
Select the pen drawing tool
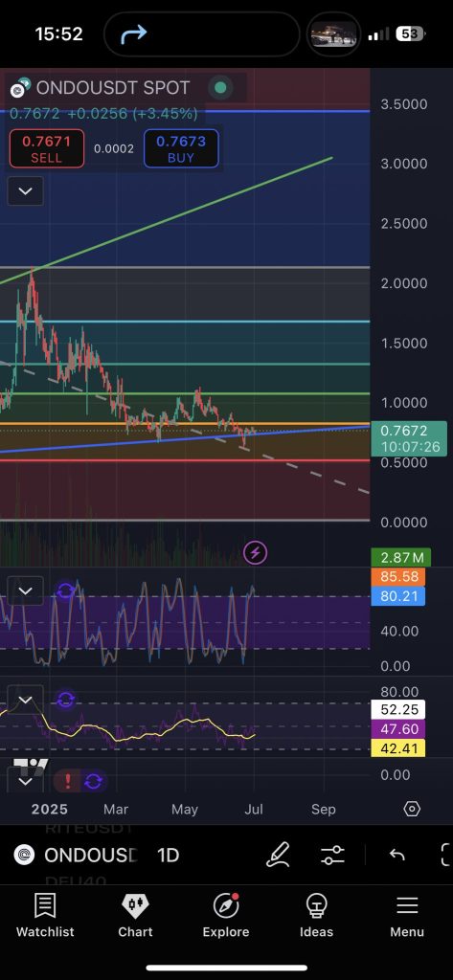tap(278, 855)
